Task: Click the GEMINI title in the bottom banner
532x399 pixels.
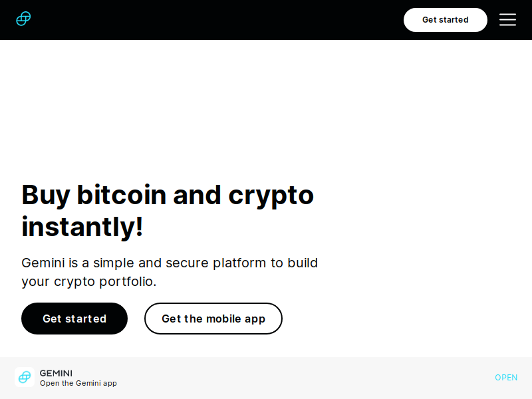Action: pos(56,373)
